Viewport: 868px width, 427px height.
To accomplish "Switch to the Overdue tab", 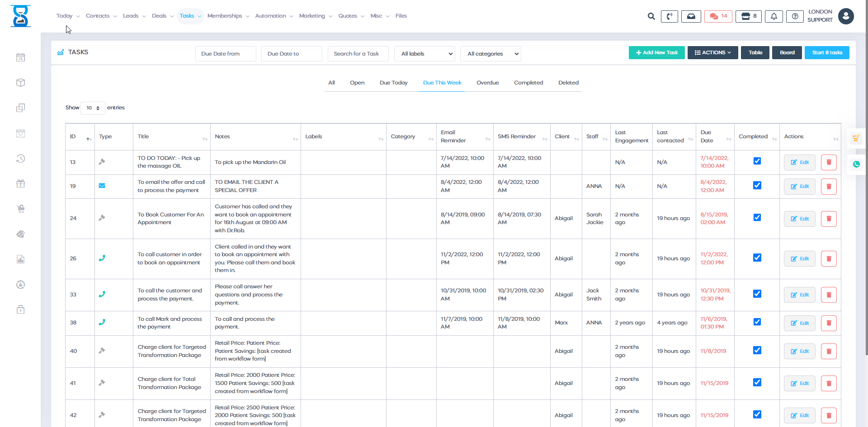I will (x=488, y=83).
